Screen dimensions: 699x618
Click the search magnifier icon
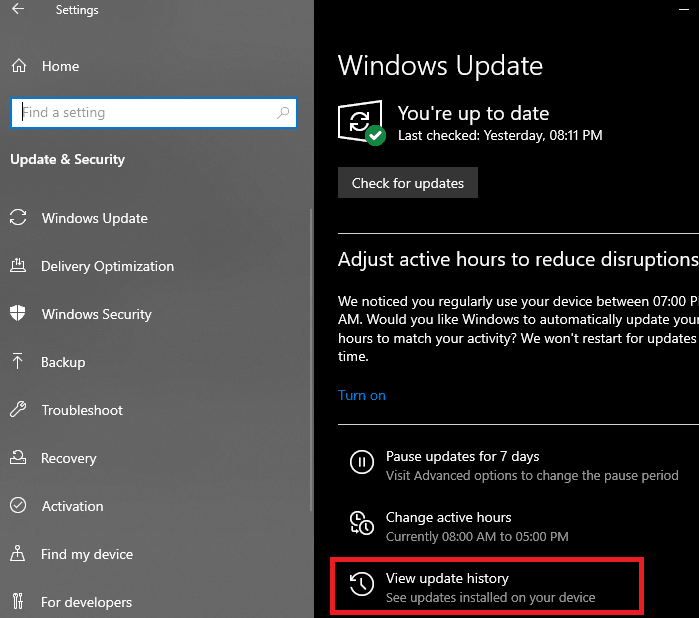[283, 113]
